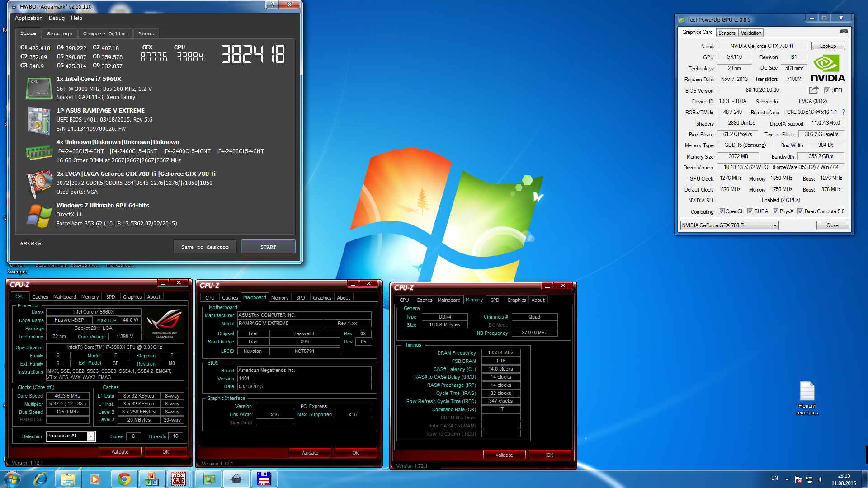
Task: Open the Debug menu in Aquamark
Action: coord(57,18)
